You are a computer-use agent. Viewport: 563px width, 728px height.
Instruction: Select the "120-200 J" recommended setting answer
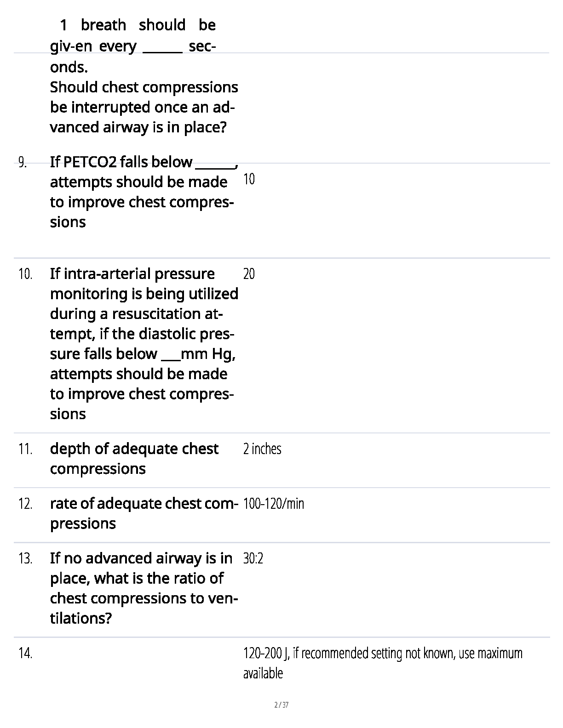382,663
